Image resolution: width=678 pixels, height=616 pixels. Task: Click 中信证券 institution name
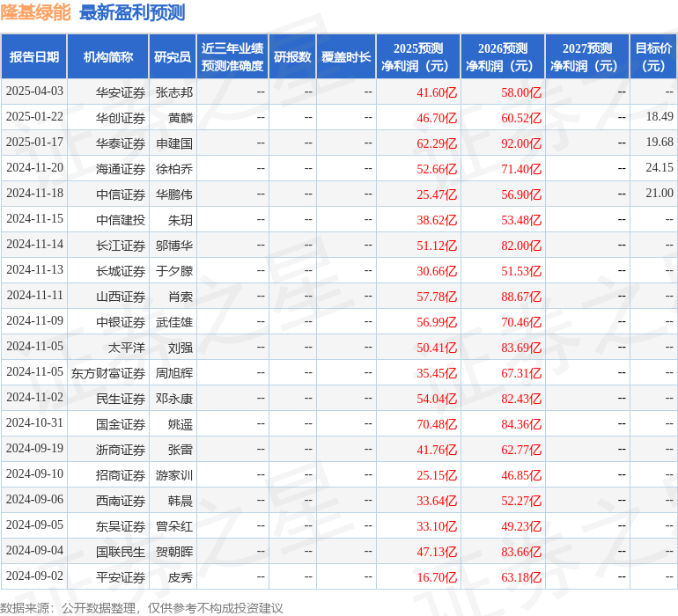click(x=121, y=194)
